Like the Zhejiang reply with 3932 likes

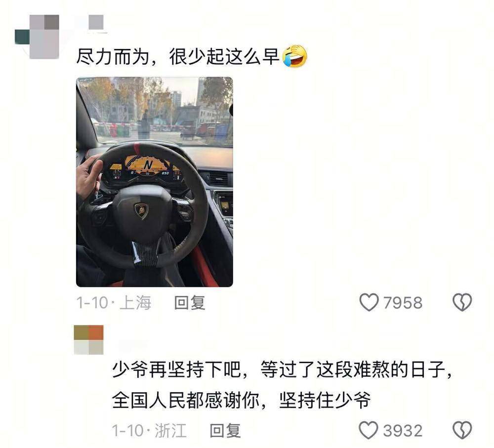point(369,430)
